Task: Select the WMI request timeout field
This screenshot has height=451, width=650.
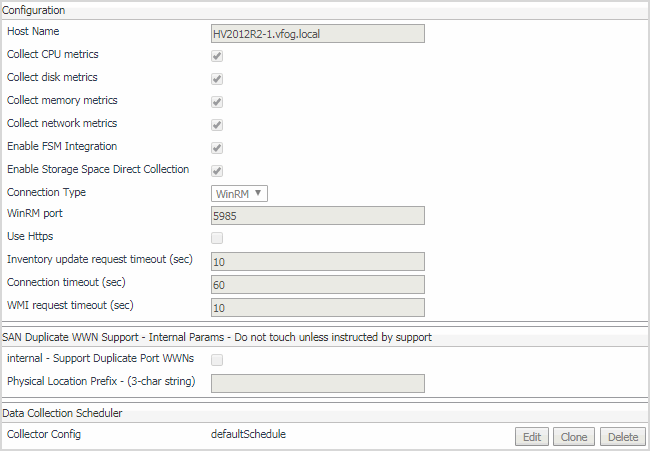Action: click(x=318, y=307)
